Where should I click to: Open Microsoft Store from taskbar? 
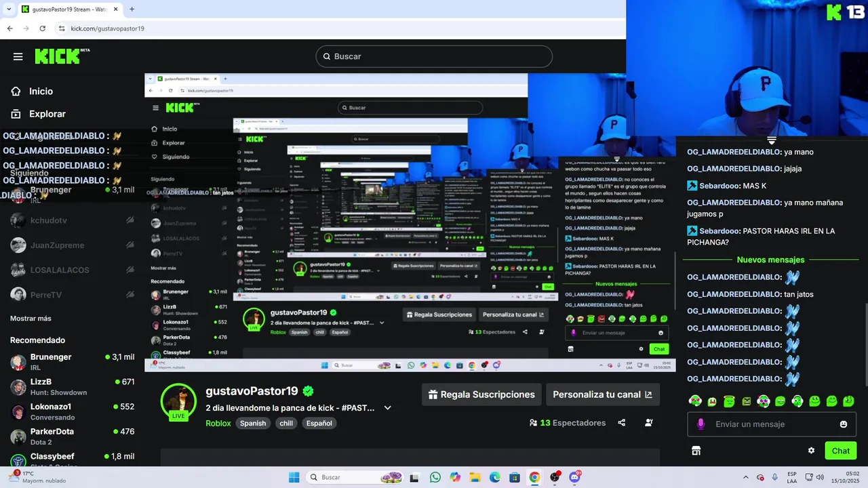[x=515, y=477]
